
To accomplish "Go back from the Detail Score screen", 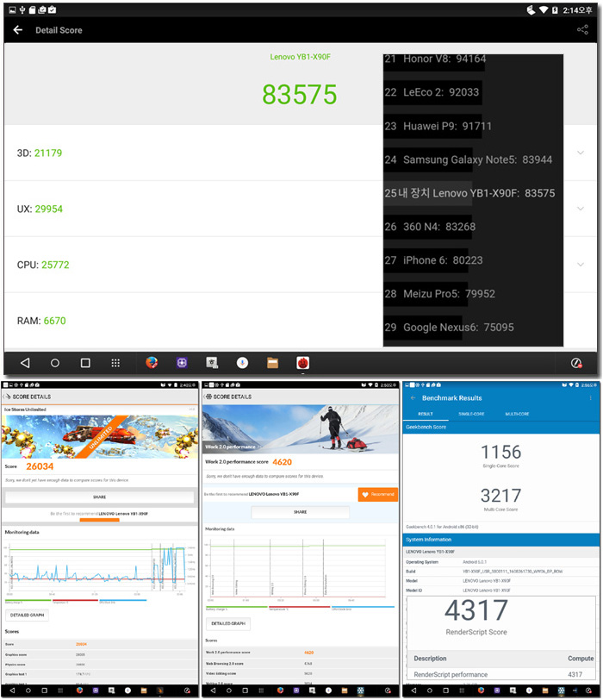I will [x=18, y=30].
